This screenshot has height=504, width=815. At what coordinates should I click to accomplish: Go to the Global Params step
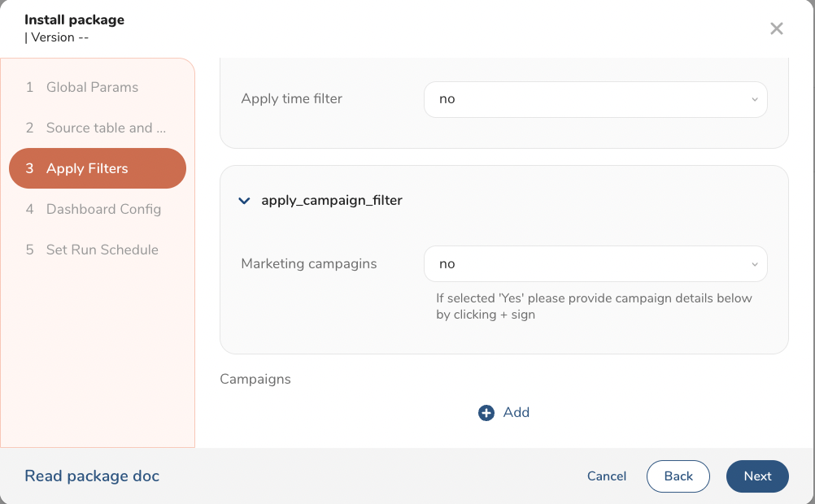point(92,87)
